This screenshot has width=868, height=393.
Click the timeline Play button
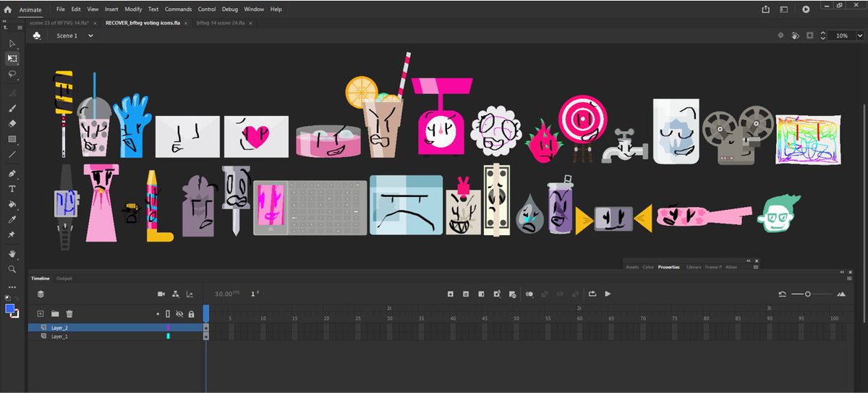[608, 294]
